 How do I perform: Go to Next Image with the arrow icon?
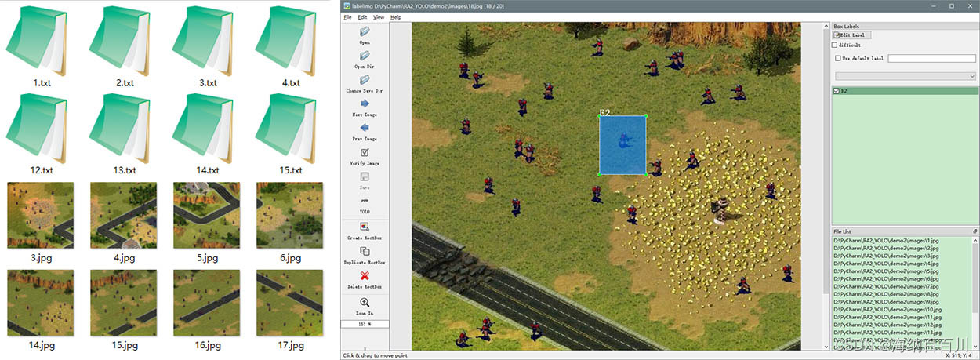click(365, 104)
